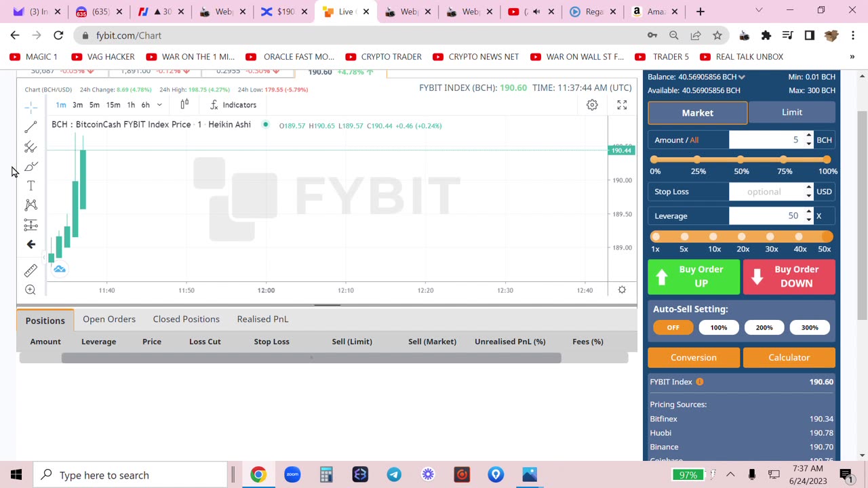Click the Stop Loss optional field
868x488 pixels.
(x=766, y=191)
